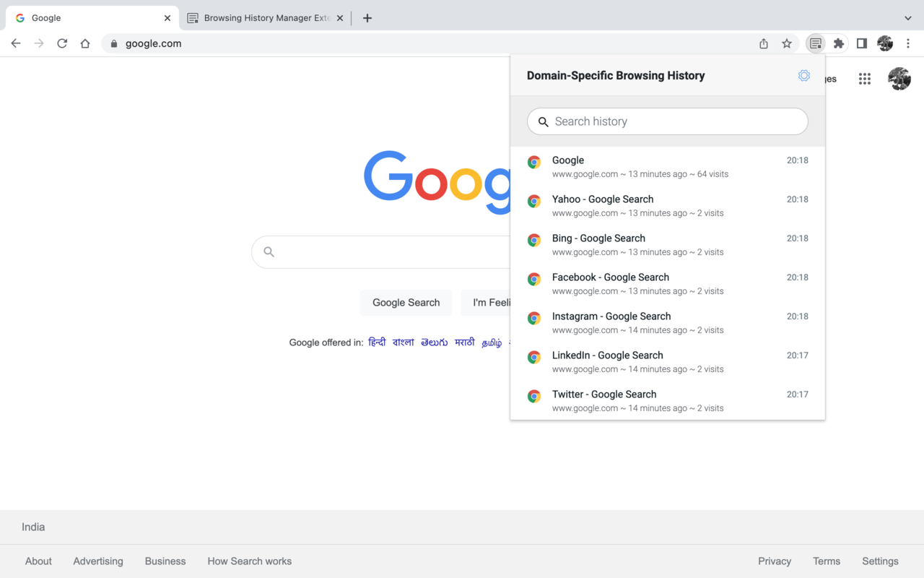Switch to the Browsing History Manager tab
This screenshot has height=578, width=924.
coord(260,17)
